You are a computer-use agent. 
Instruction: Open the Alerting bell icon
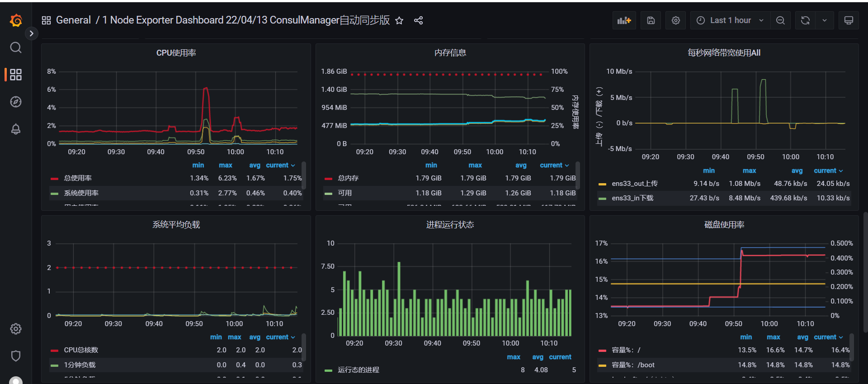[x=16, y=129]
